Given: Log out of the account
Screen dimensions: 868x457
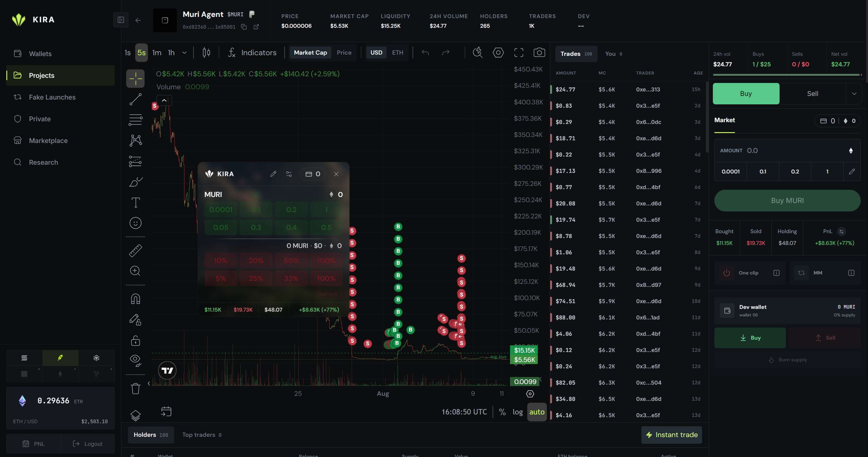Looking at the screenshot, I should pos(88,444).
